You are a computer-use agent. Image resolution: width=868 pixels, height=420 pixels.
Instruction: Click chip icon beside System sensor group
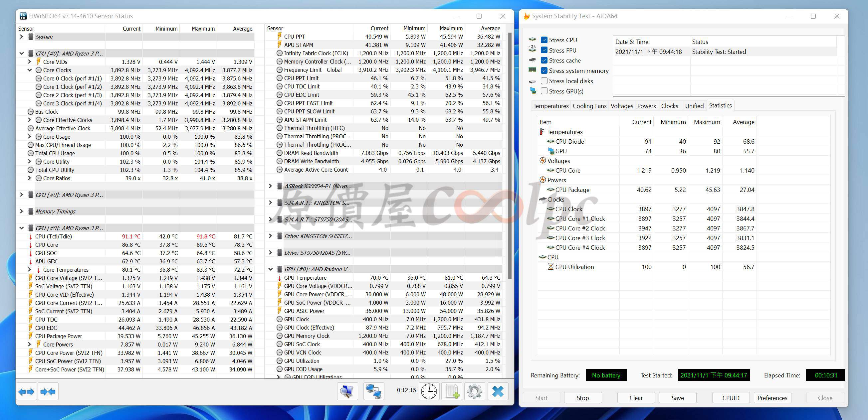pos(30,37)
